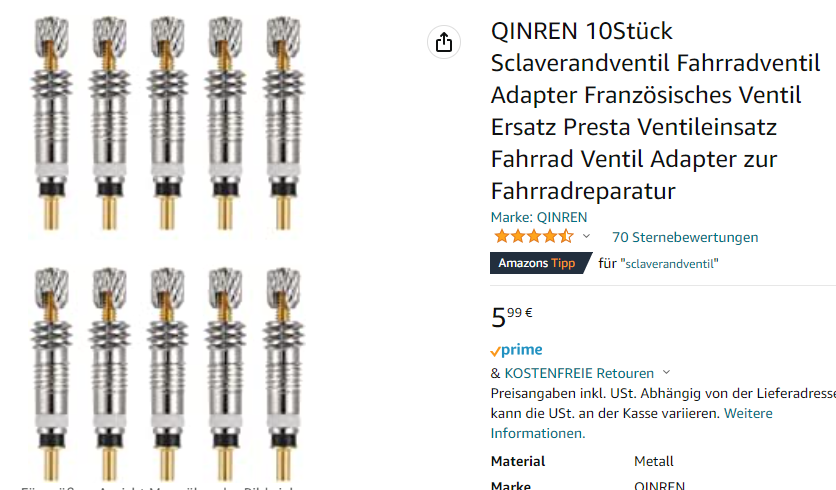This screenshot has width=836, height=490.
Task: Open the Weitere Informationen link
Action: (631, 423)
